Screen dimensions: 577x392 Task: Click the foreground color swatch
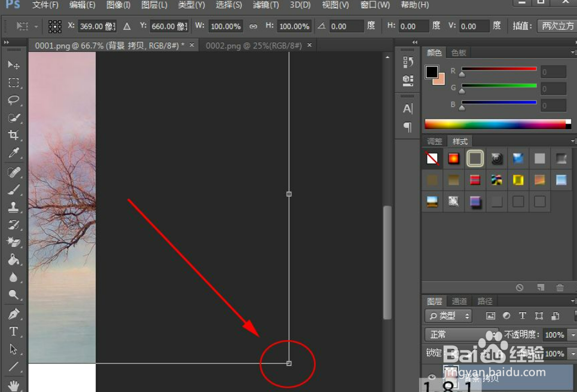coord(432,72)
